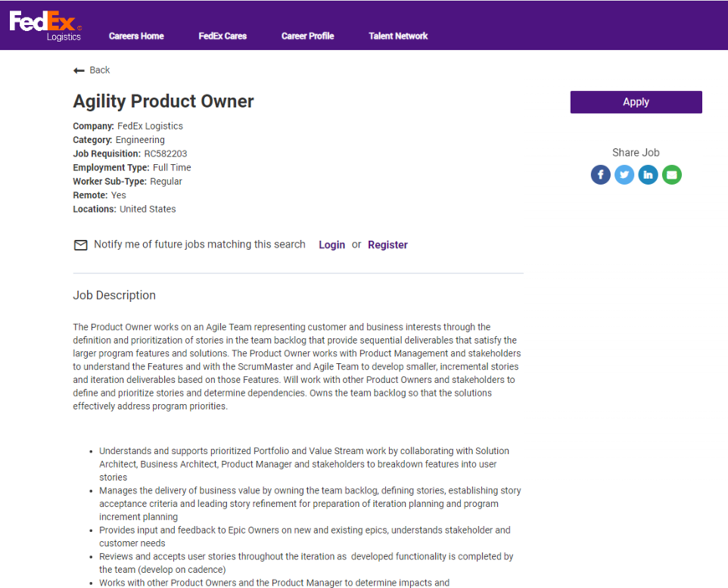Screen dimensions: 728x588
Task: Select job requisition RC582203 text
Action: click(x=166, y=154)
